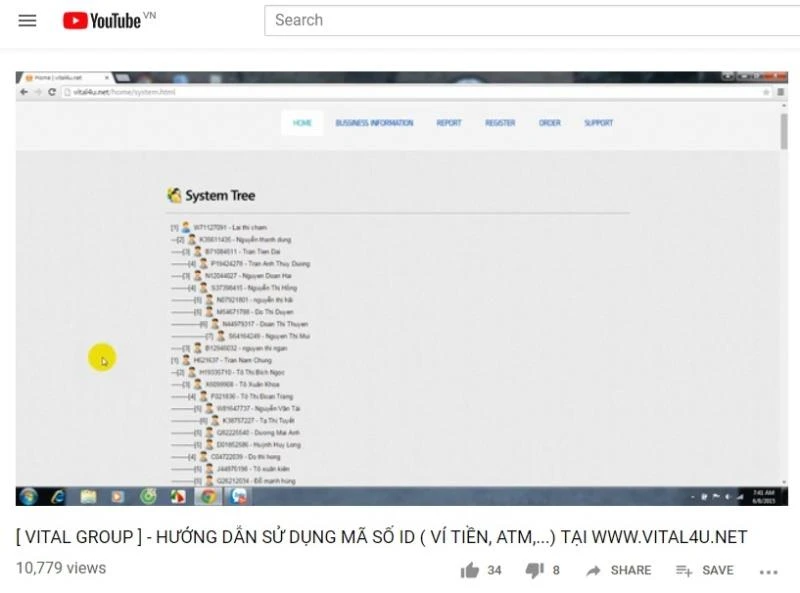Click the bookmark star in the address bar
Screen dimensions: 800x593
(766, 92)
